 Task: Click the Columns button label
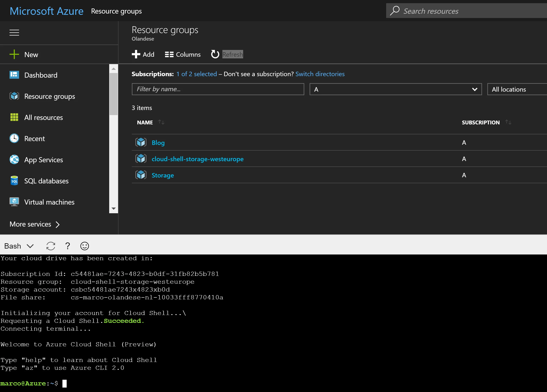coord(188,55)
